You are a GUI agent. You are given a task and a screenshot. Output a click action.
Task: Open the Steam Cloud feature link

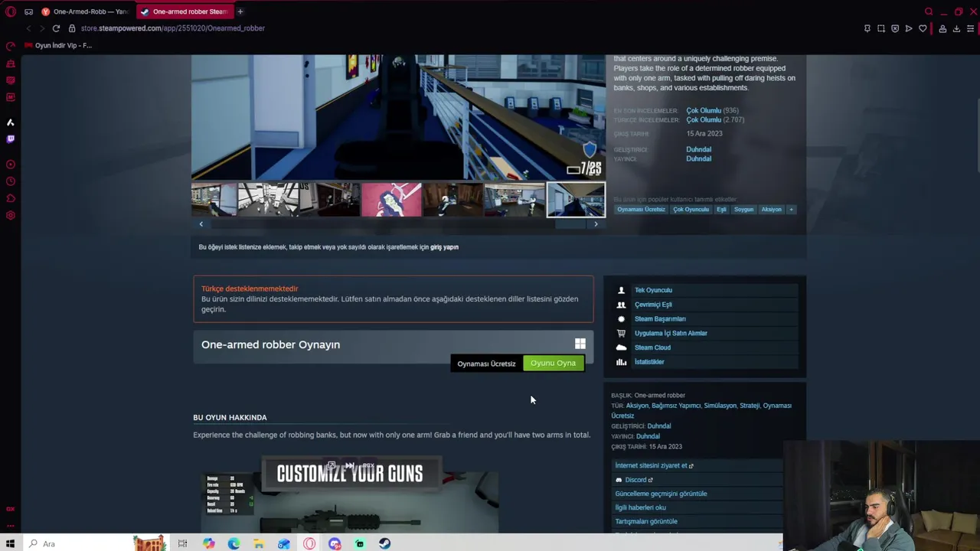[x=652, y=347]
